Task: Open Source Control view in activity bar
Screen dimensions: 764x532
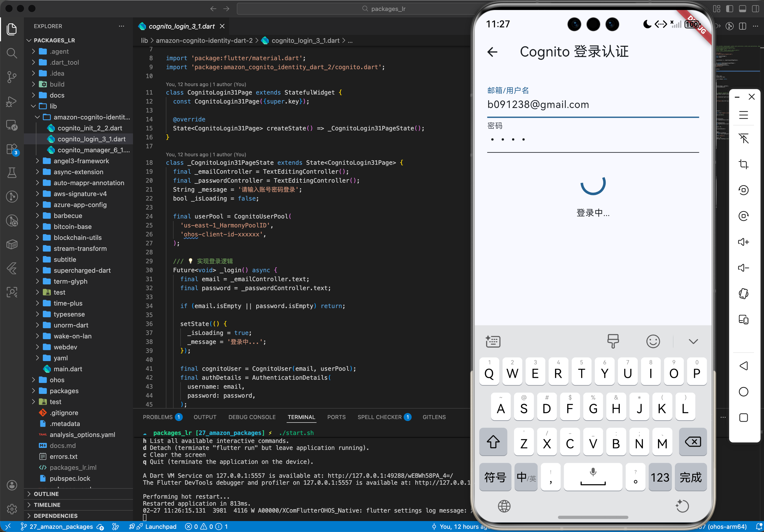Action: coord(12,77)
